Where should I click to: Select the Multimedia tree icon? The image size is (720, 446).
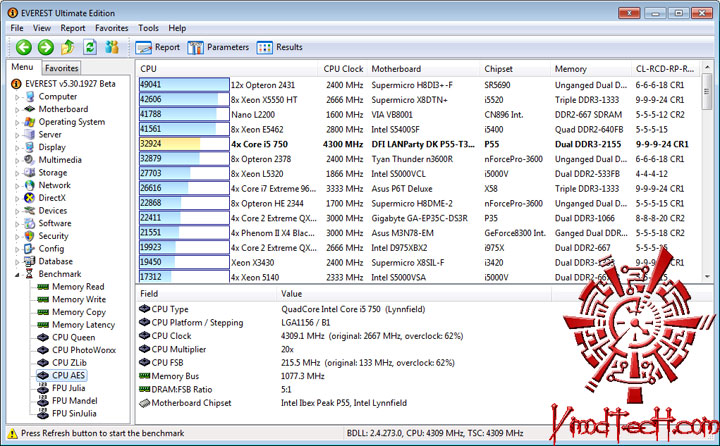pyautogui.click(x=30, y=160)
